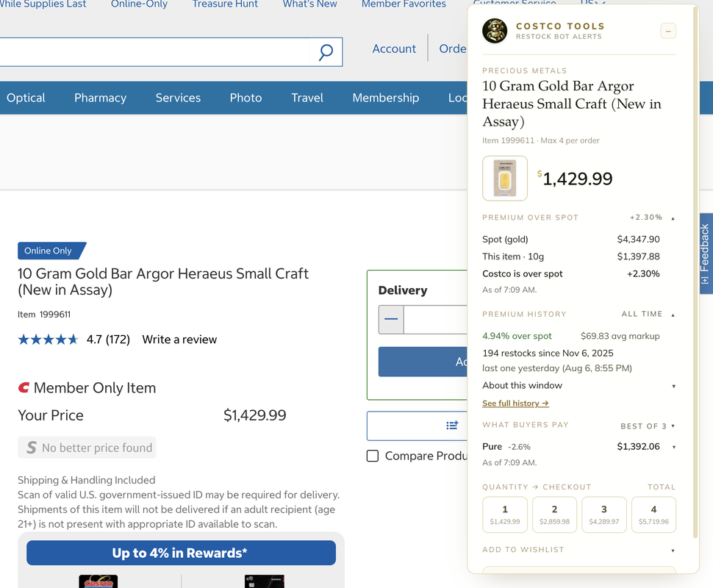The height and width of the screenshot is (588, 713).
Task: Select quantity 3 for $4,289.97
Action: click(x=604, y=514)
